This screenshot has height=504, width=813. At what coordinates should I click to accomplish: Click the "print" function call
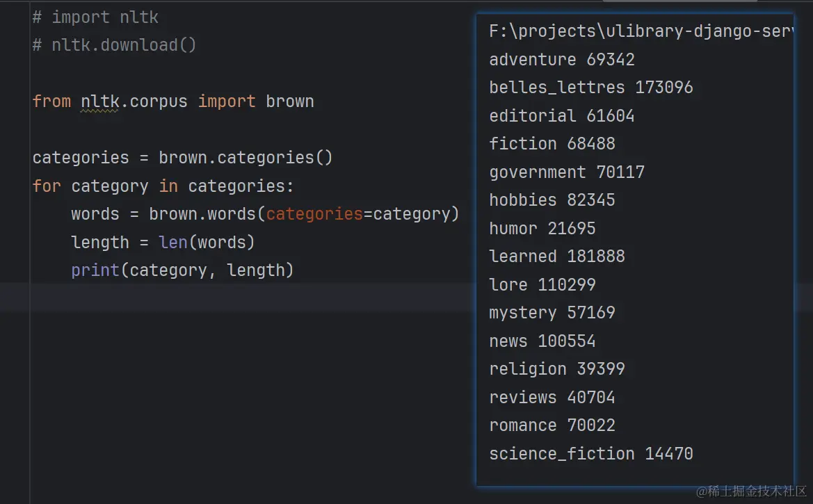pyautogui.click(x=95, y=270)
